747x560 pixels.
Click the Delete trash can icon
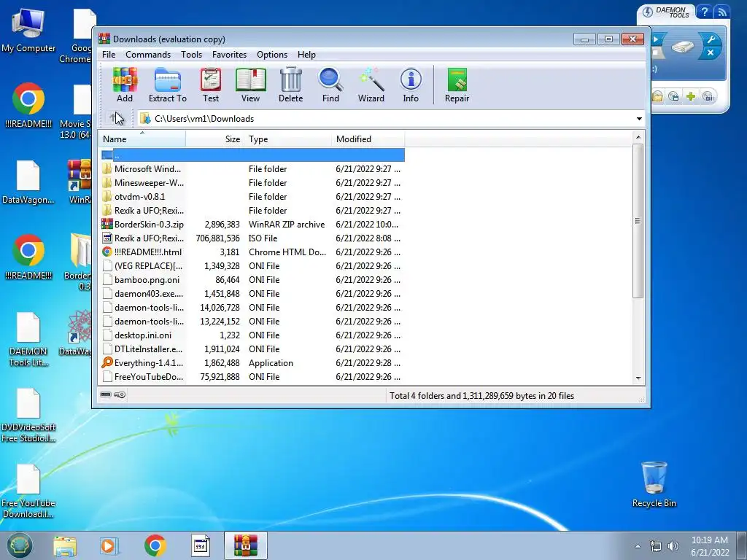(290, 85)
